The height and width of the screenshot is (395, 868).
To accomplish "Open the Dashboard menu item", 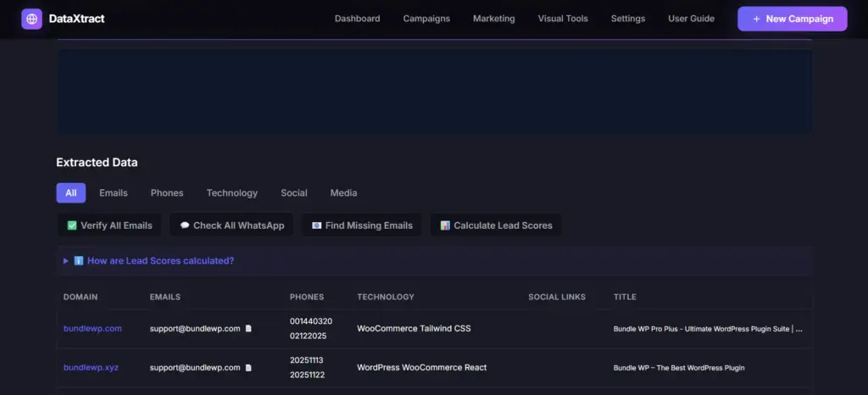I will [357, 19].
